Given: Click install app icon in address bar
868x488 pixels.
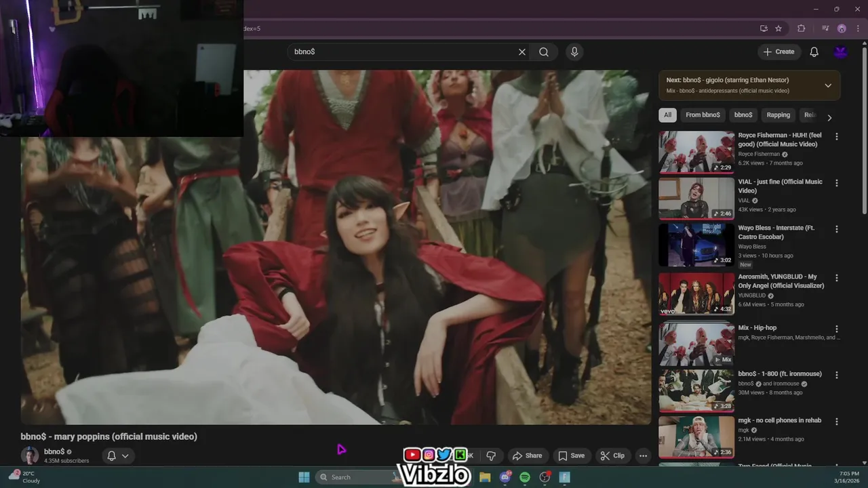Looking at the screenshot, I should [x=764, y=28].
